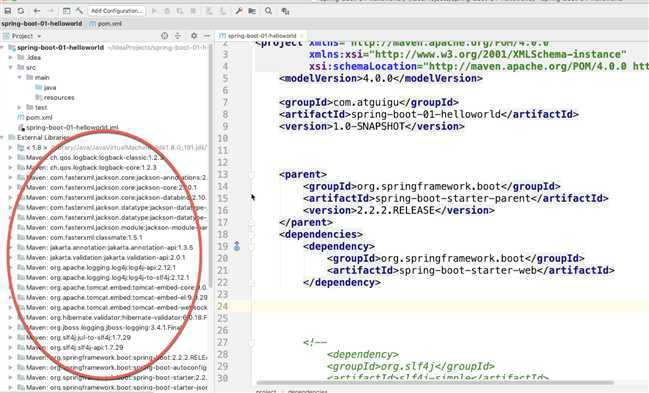Expand the < 1.8 > JDK library arrow

click(11, 147)
